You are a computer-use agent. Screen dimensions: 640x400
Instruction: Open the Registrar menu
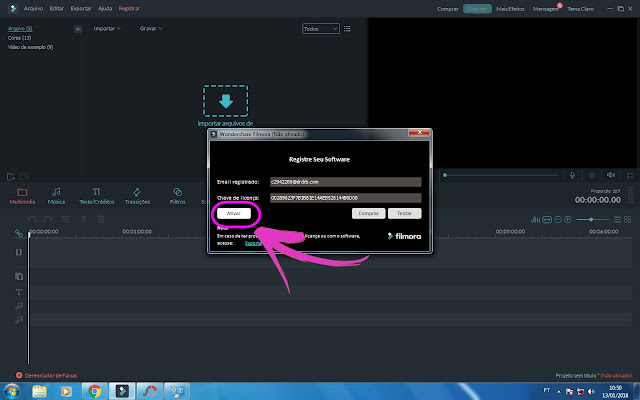(x=129, y=8)
